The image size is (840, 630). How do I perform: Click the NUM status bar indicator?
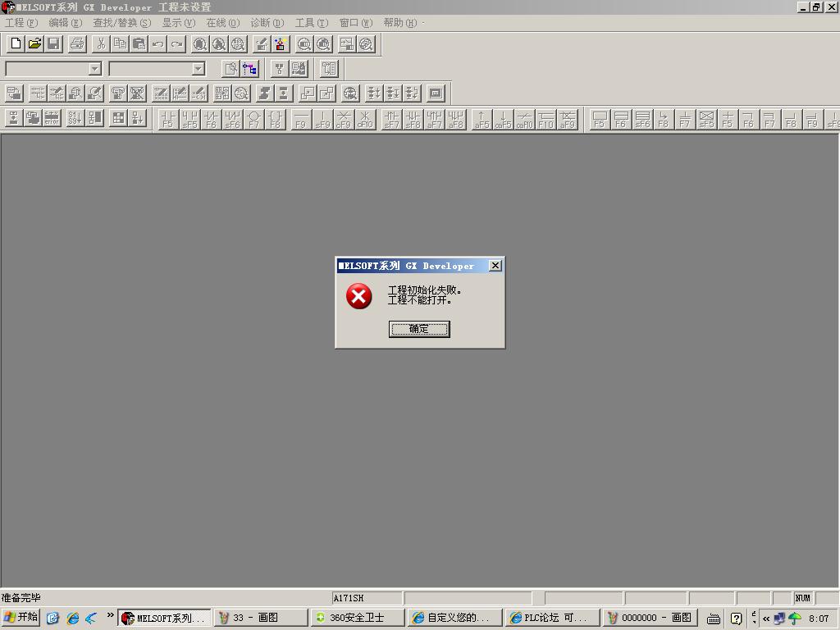coord(803,598)
